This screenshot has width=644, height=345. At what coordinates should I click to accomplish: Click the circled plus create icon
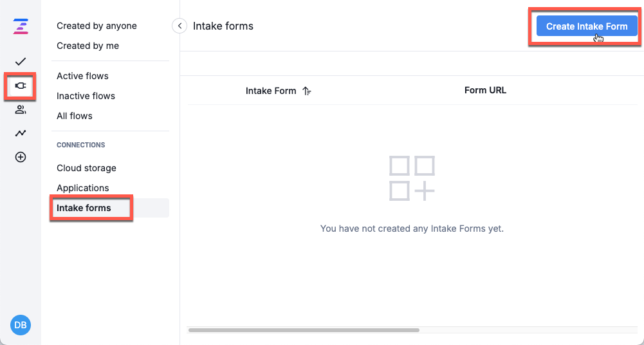tap(21, 157)
